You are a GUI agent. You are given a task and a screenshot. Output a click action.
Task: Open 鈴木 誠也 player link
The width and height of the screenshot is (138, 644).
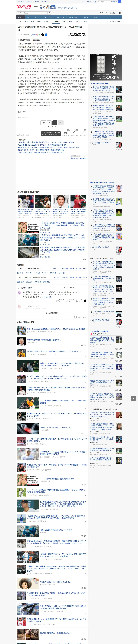pos(46,282)
